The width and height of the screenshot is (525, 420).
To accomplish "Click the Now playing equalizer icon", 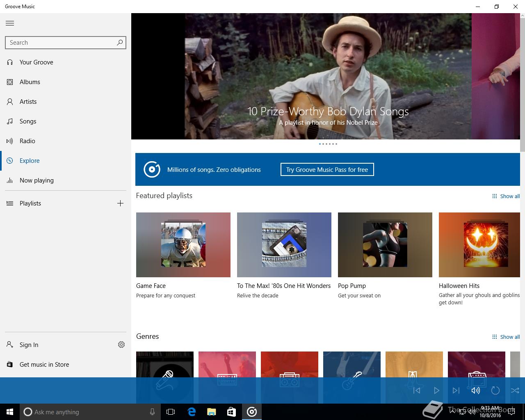I will (x=10, y=180).
